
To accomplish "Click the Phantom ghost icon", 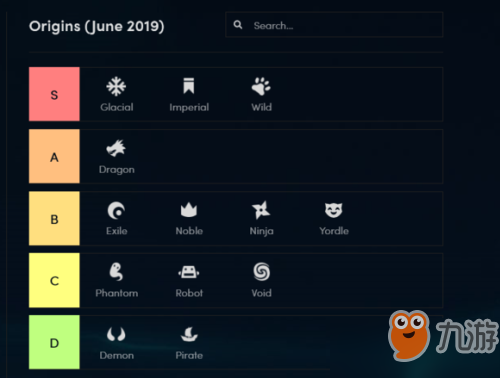I will [x=116, y=272].
